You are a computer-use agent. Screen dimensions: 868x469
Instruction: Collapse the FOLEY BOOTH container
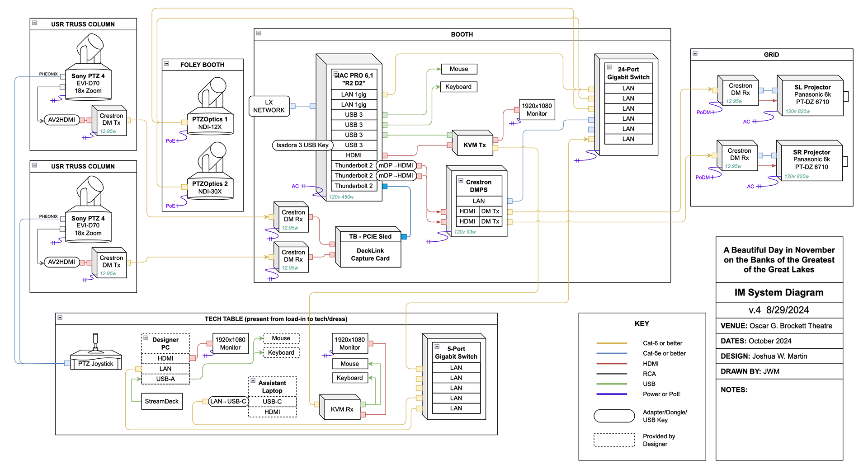point(166,64)
